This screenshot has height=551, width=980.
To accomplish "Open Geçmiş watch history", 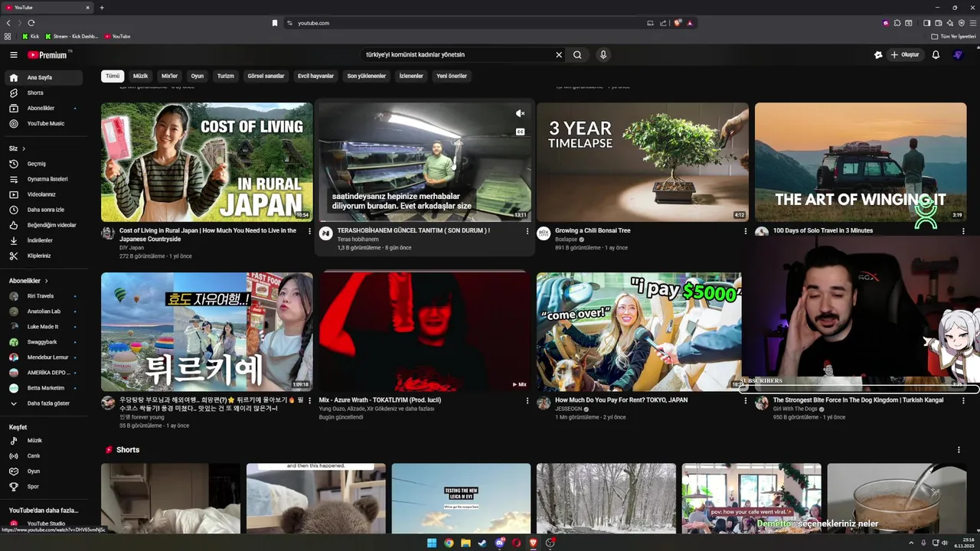I will pyautogui.click(x=43, y=164).
